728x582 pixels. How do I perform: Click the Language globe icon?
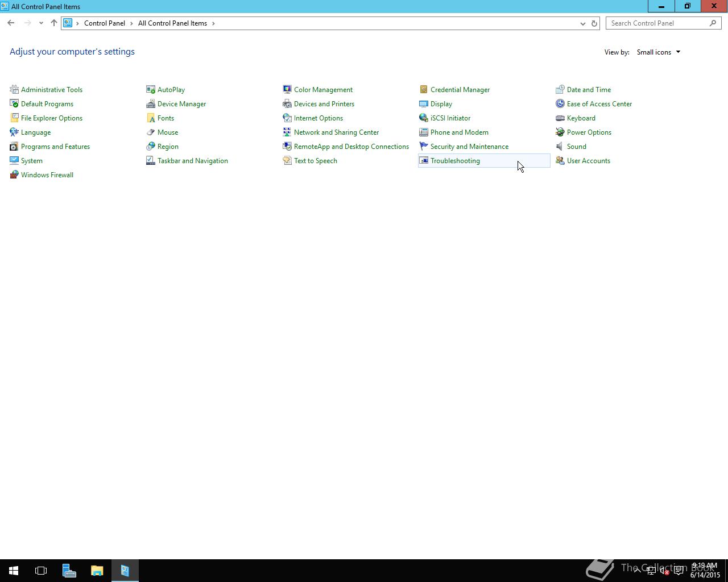point(14,132)
